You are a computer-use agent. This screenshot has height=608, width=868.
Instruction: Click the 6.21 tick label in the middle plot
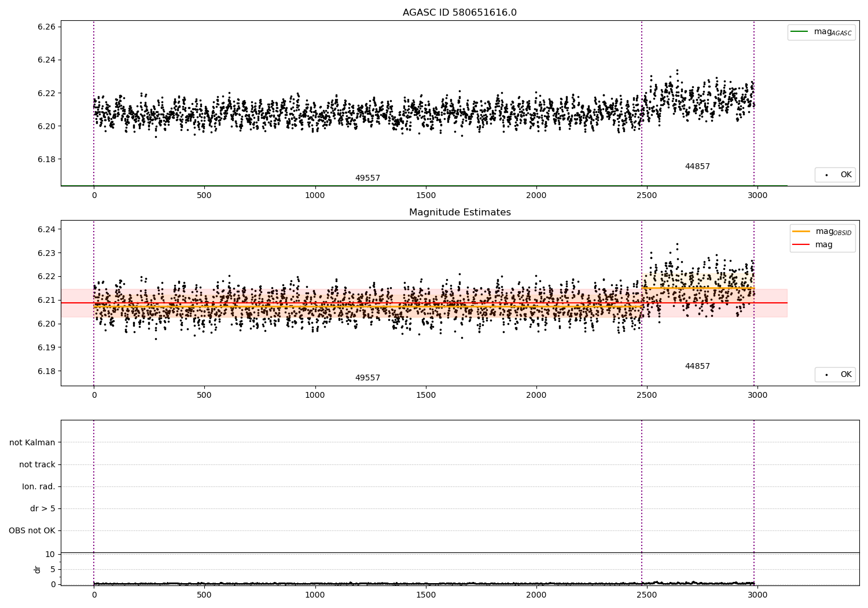pos(46,300)
